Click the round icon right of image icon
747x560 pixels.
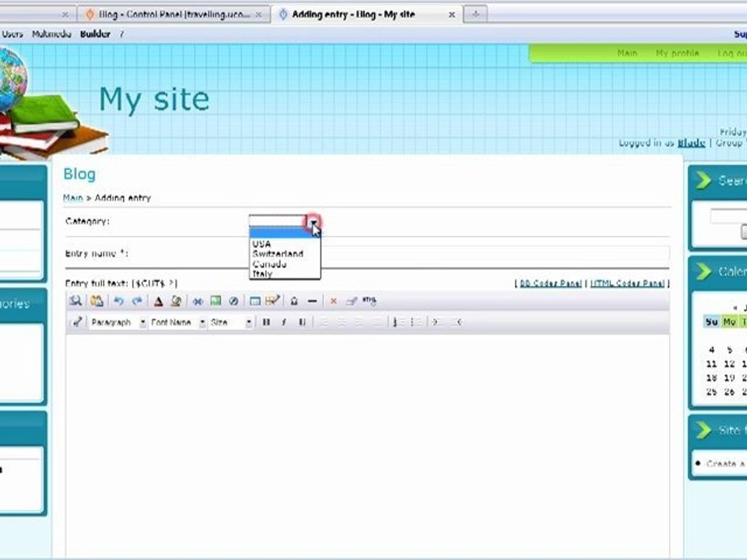[x=233, y=301]
